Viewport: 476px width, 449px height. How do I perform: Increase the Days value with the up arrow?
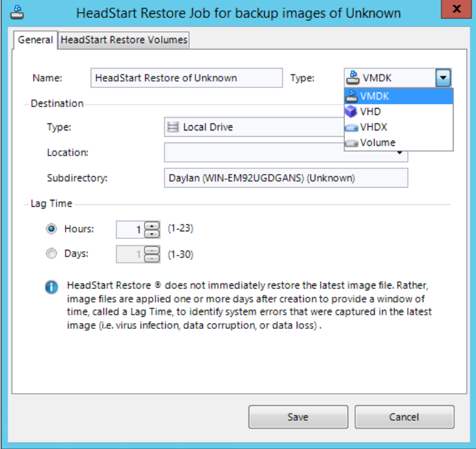[152, 251]
